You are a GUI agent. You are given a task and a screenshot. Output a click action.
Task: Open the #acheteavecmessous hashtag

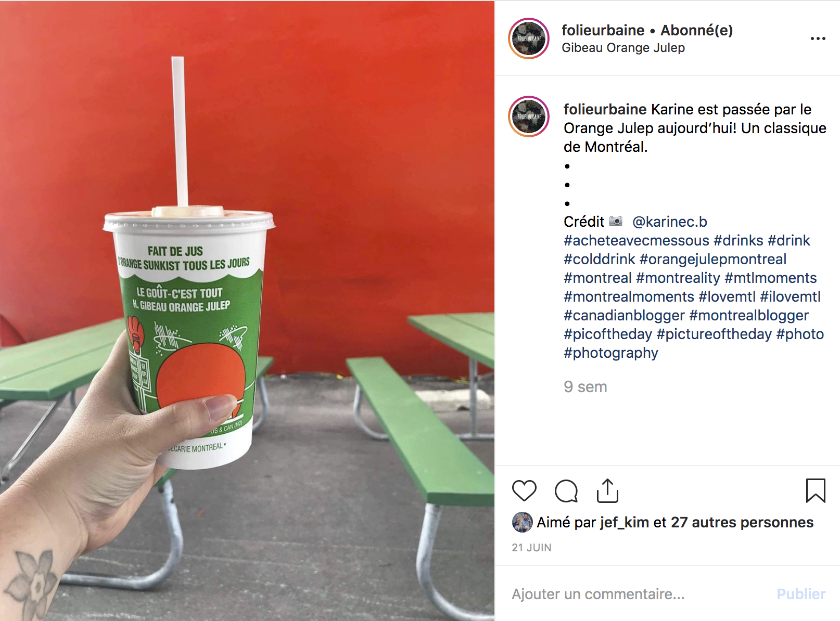pyautogui.click(x=636, y=240)
